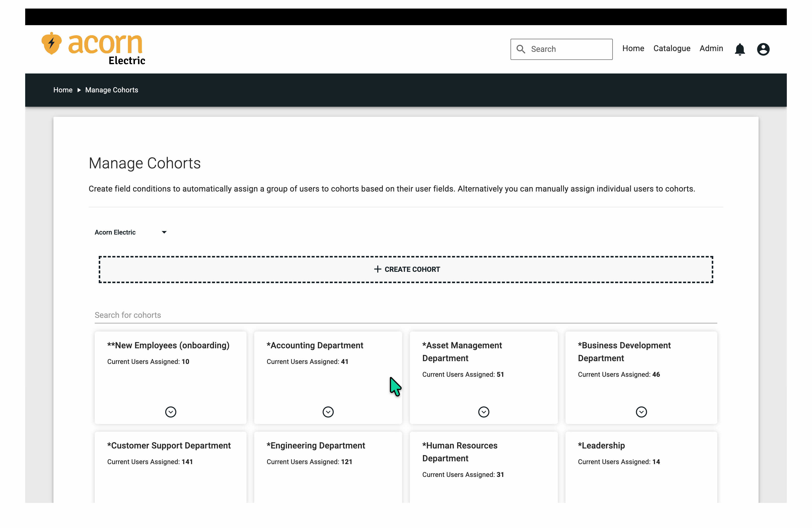The height and width of the screenshot is (528, 812).
Task: Click Current Users Assigned: 141 text
Action: point(150,462)
